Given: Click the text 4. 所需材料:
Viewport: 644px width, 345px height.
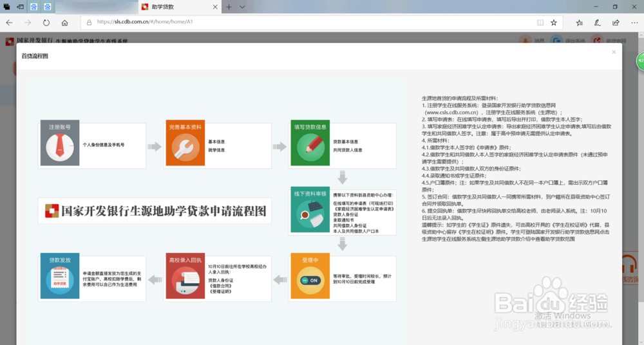Looking at the screenshot, I should 435,140.
